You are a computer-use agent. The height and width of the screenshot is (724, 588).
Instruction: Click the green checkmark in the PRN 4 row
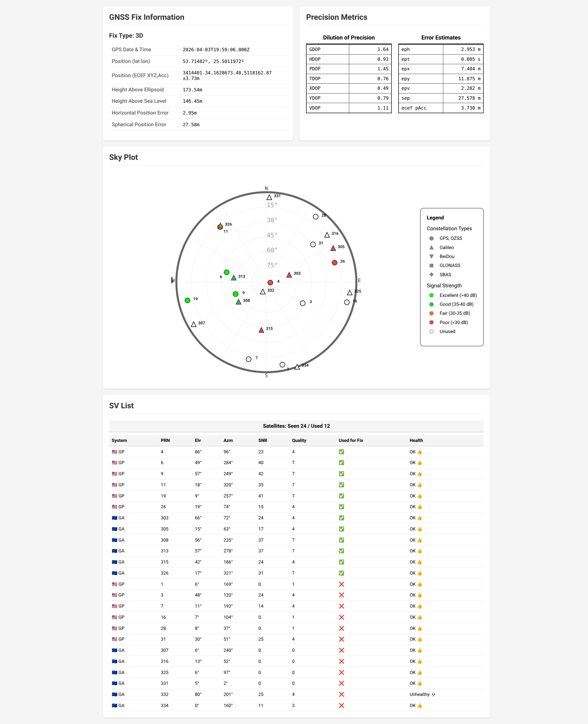(x=342, y=451)
